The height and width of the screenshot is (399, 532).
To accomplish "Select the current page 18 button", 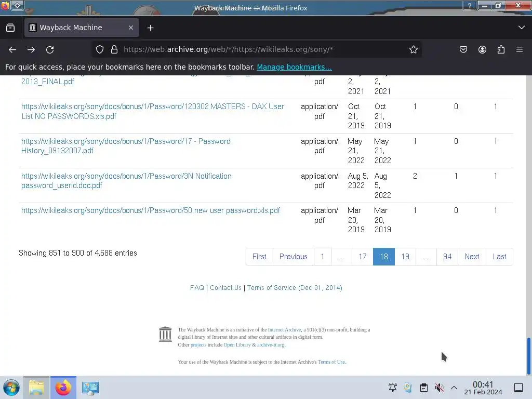I will 384,257.
